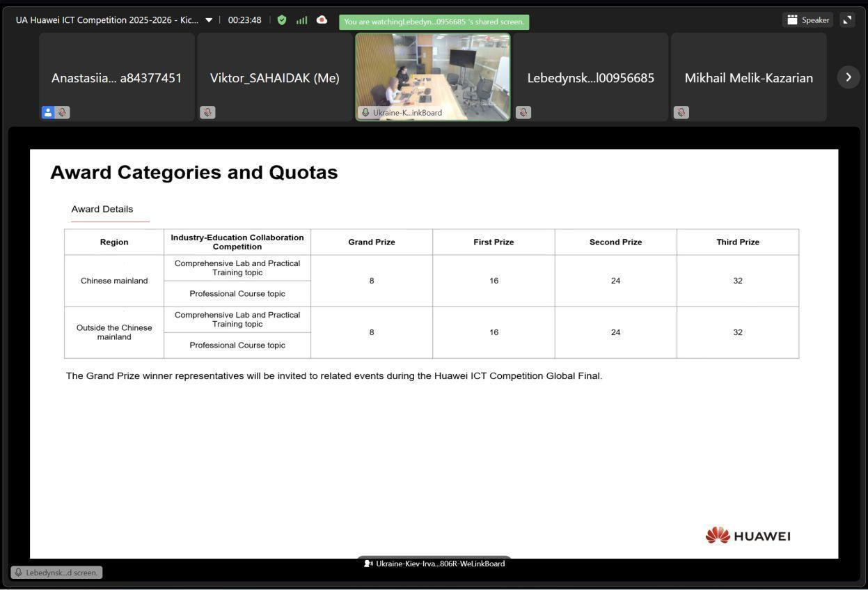Select the Ukraine-Kiev WeLinkBoard video thumbnail
The height and width of the screenshot is (590, 868).
pyautogui.click(x=432, y=73)
